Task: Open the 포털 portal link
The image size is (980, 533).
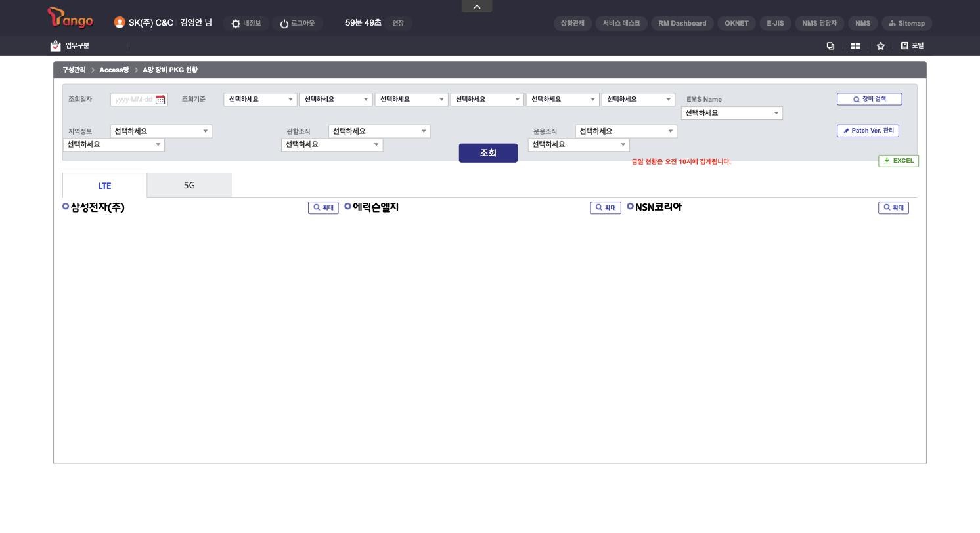Action: pos(912,46)
